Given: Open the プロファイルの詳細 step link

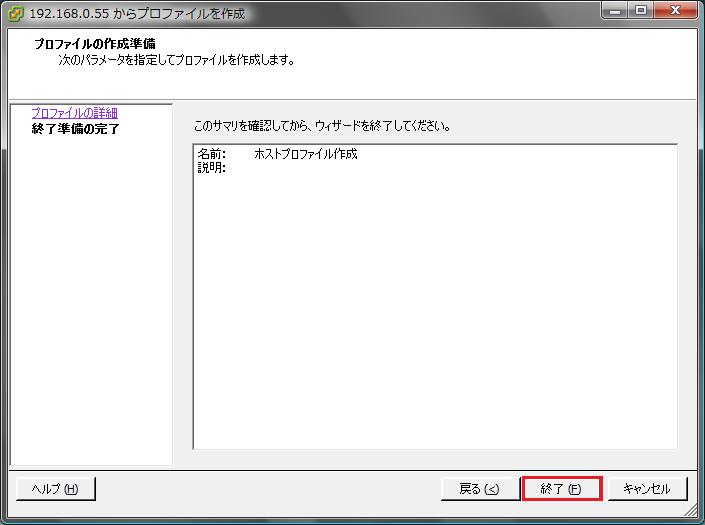Looking at the screenshot, I should (x=75, y=113).
